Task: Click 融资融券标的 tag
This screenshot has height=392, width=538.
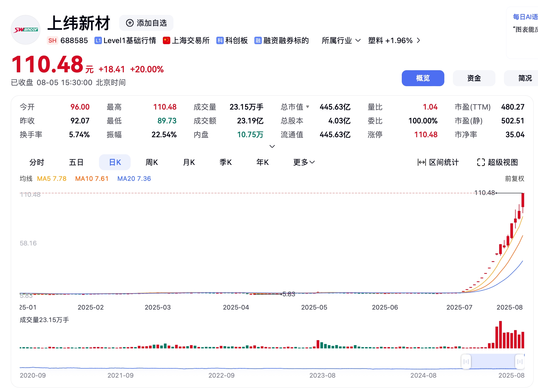Action: [286, 40]
